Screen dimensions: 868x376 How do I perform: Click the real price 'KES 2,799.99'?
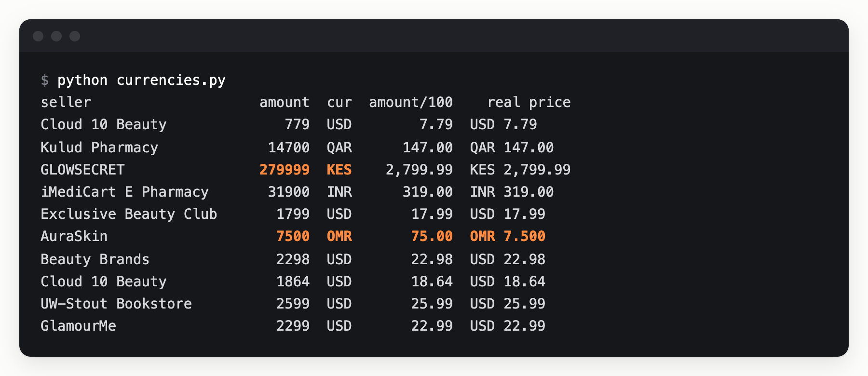pos(520,170)
